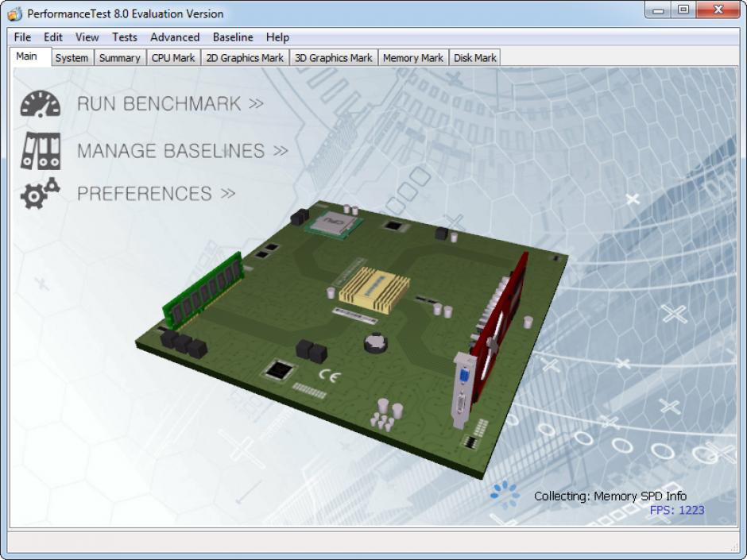Close the PerformanceTest window
The width and height of the screenshot is (747, 560).
[718, 10]
